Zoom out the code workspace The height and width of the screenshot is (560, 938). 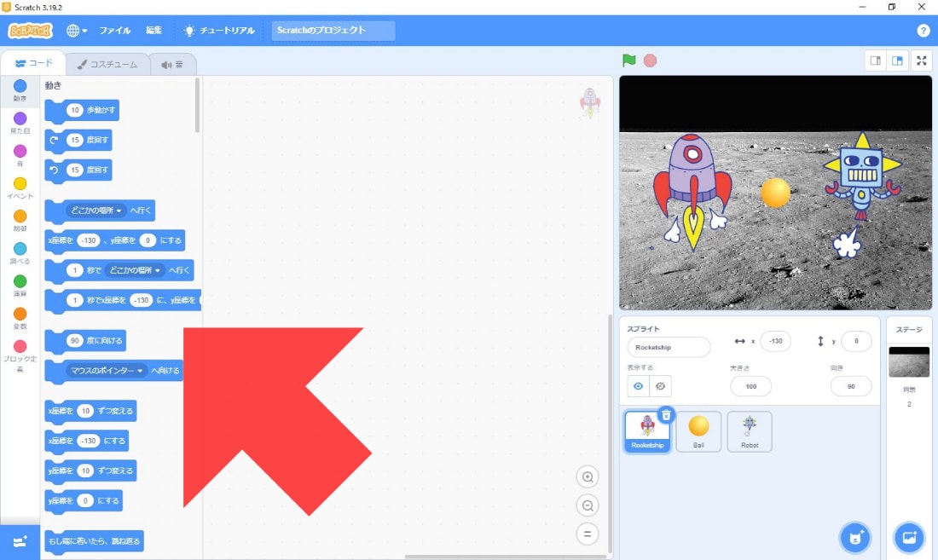point(588,505)
